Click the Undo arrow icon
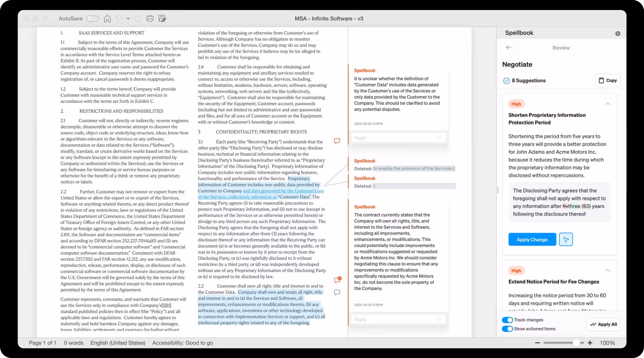Image resolution: width=644 pixels, height=358 pixels. click(118, 19)
